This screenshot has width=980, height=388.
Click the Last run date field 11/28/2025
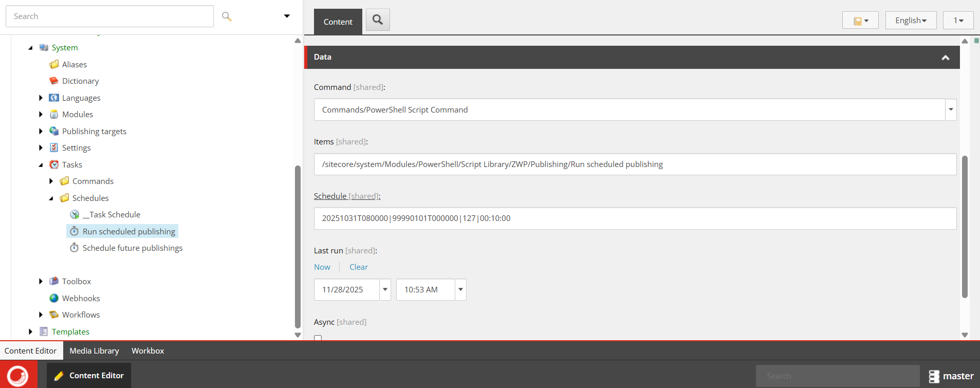(347, 289)
